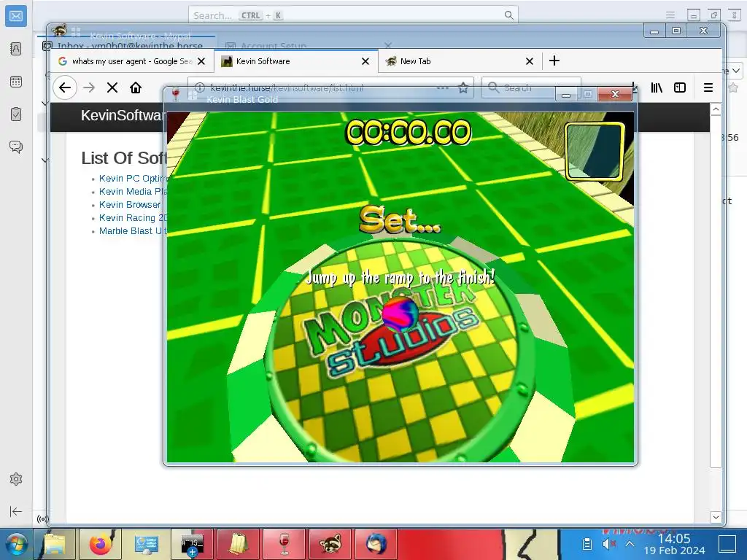The width and height of the screenshot is (747, 560).
Task: Click the KevinSoftware header title
Action: (x=123, y=115)
